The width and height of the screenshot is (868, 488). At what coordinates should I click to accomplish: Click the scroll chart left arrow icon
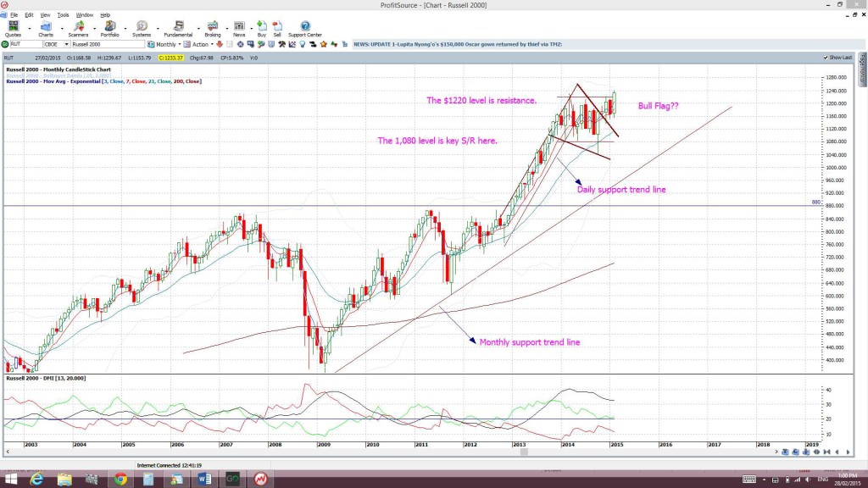[x=837, y=452]
